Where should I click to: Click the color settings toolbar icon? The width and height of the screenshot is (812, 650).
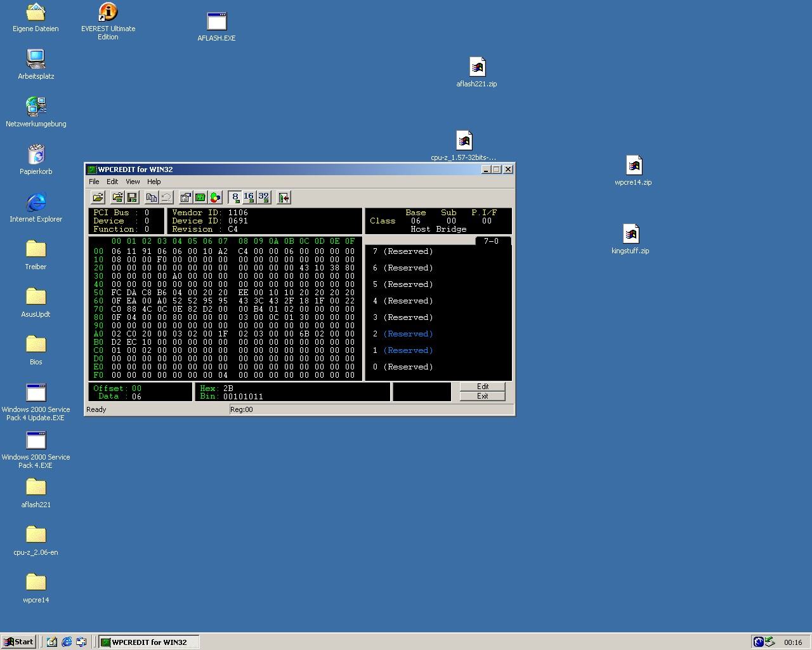(x=216, y=197)
